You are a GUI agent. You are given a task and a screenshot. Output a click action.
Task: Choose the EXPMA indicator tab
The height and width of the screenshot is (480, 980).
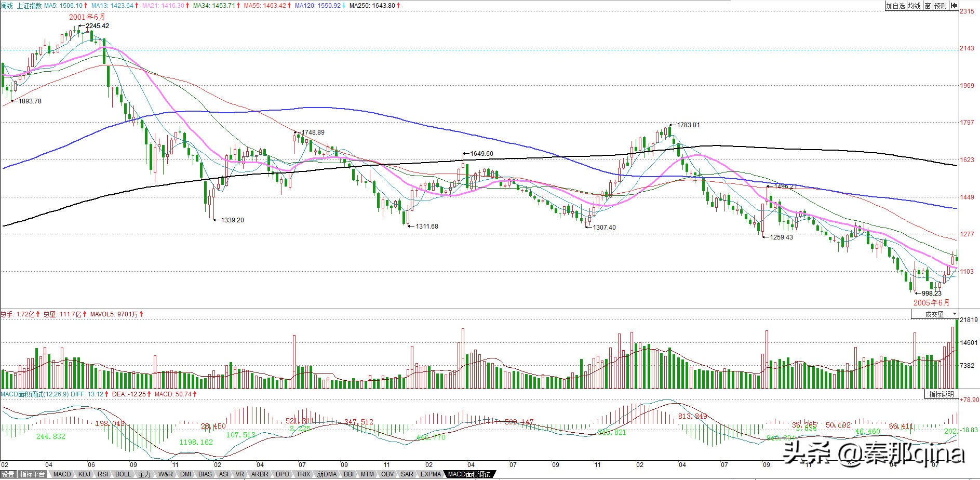pos(431,474)
